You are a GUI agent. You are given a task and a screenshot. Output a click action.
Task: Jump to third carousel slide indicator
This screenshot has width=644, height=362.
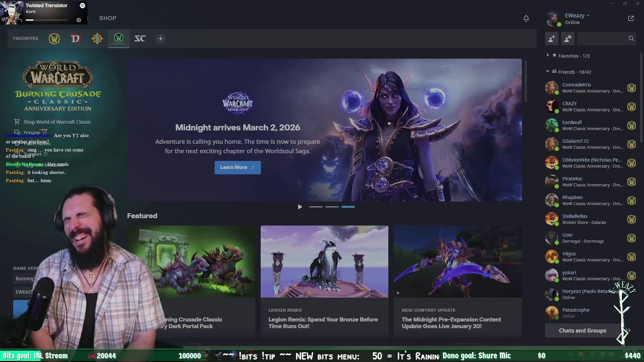(x=348, y=207)
